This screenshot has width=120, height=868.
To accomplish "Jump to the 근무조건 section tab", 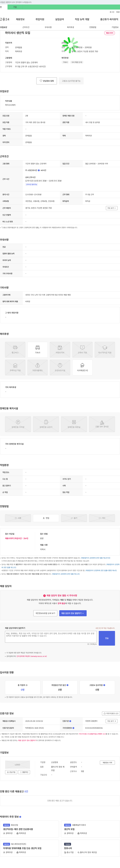I will click(x=26, y=27).
